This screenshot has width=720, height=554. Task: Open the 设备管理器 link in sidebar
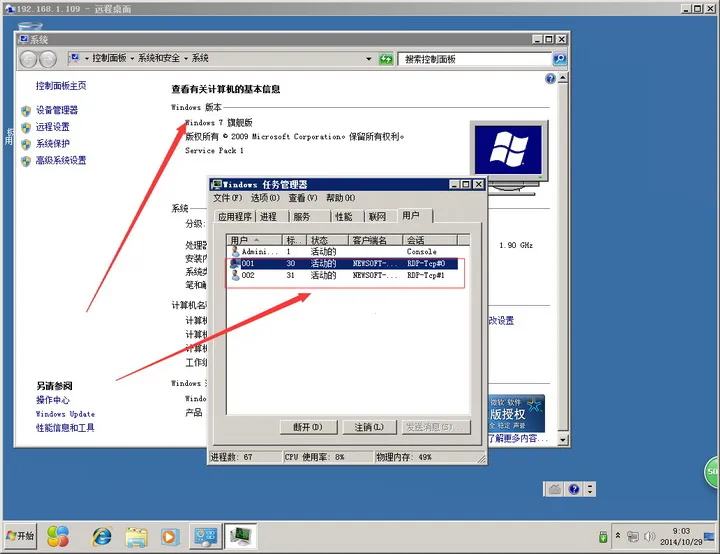56,110
